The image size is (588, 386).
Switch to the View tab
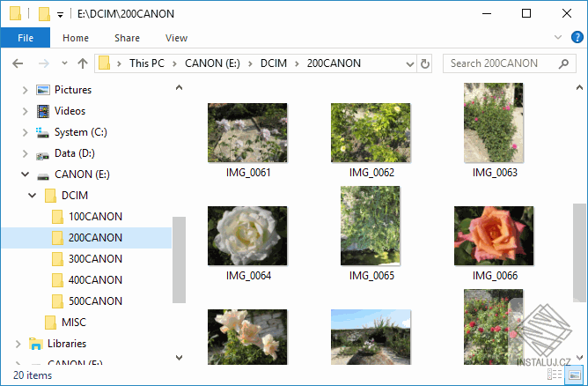(x=176, y=38)
